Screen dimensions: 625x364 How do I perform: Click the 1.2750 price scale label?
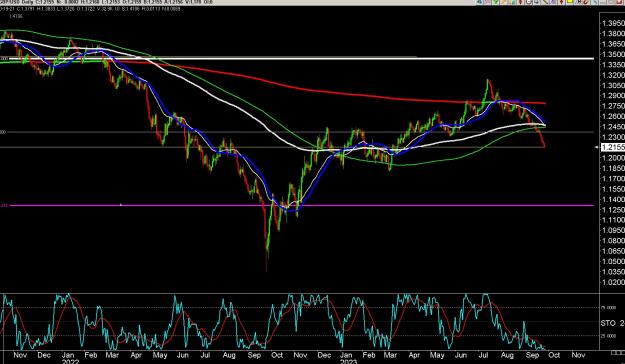click(x=613, y=106)
